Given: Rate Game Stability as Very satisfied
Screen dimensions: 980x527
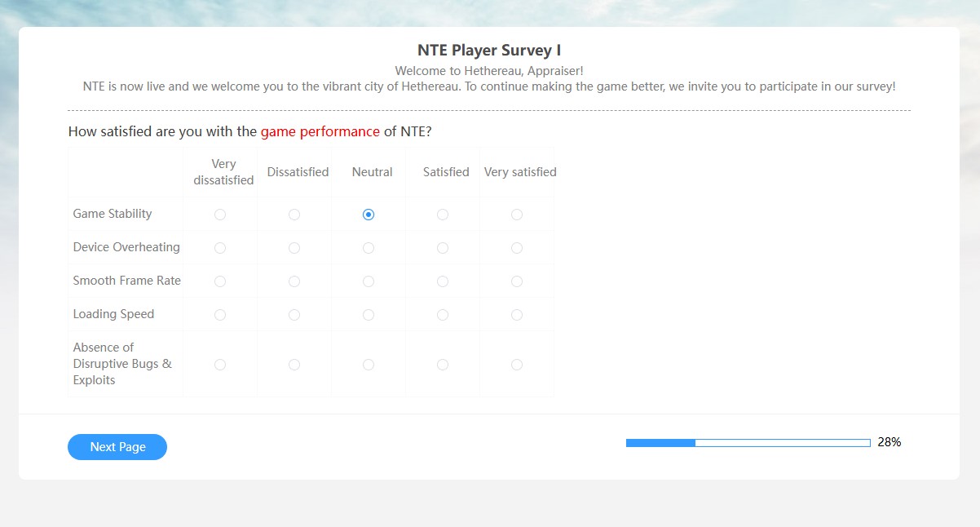Looking at the screenshot, I should coord(517,215).
